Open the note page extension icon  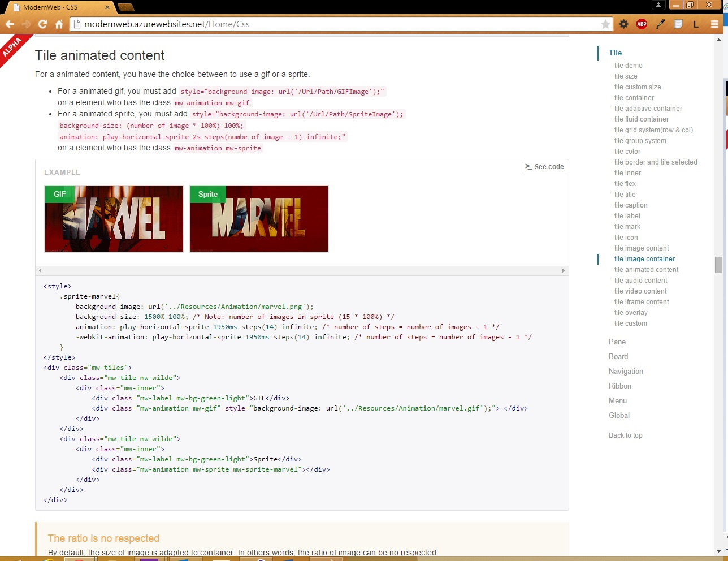point(678,24)
